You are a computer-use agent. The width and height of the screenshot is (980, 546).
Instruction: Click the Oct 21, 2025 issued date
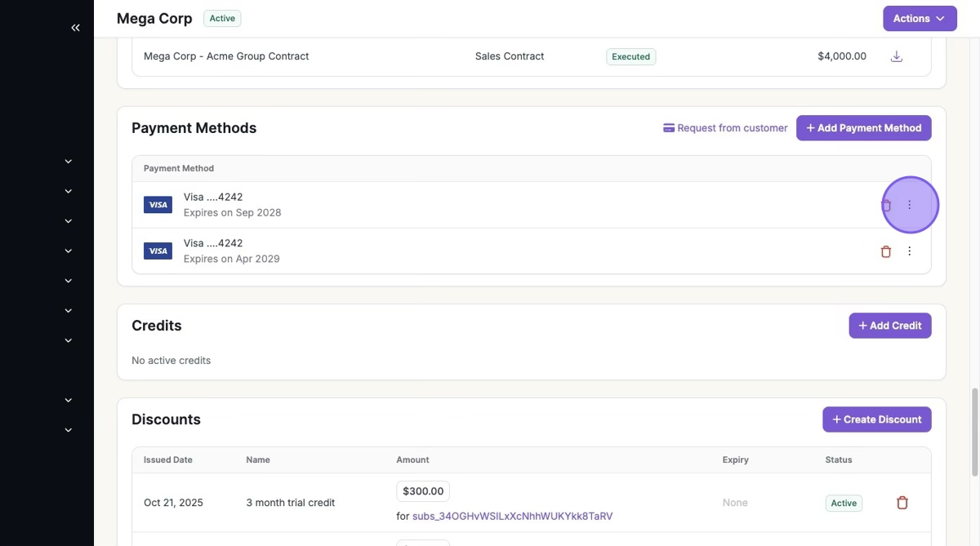[174, 503]
